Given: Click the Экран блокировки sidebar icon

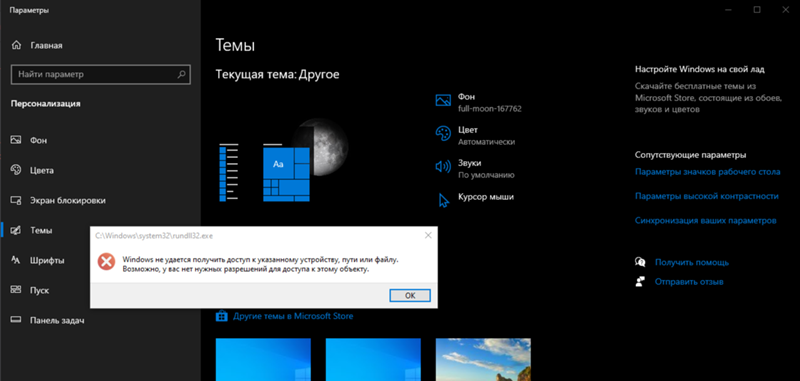Looking at the screenshot, I should coord(16,200).
